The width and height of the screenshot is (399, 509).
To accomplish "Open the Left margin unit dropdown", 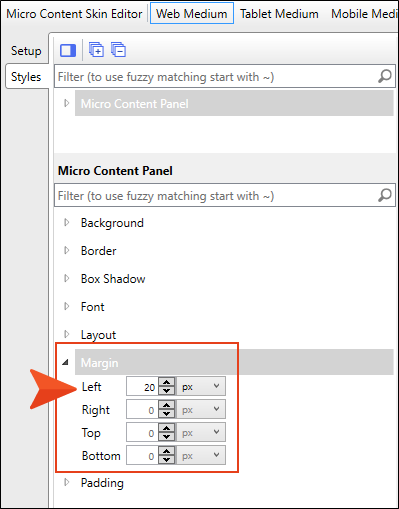I will 201,386.
